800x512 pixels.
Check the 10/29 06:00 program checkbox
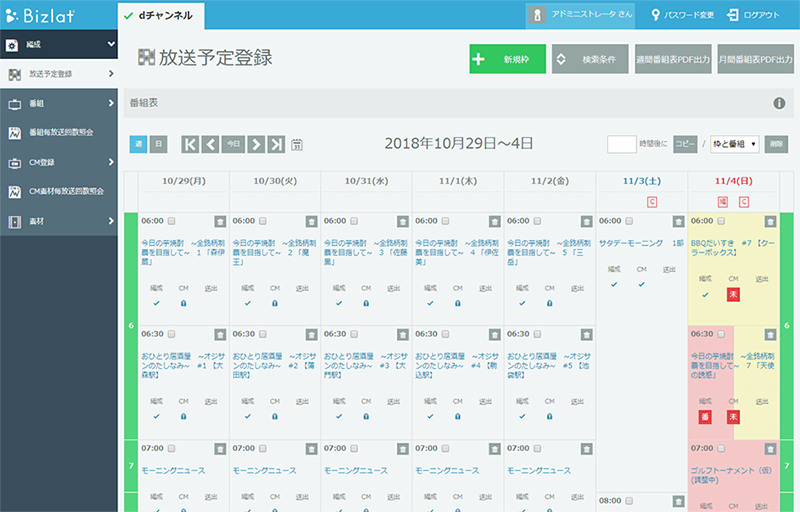(x=171, y=221)
